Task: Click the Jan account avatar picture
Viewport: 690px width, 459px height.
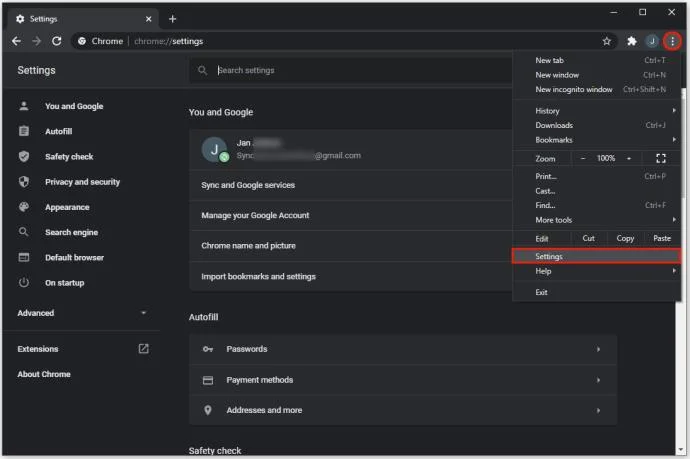Action: 215,150
